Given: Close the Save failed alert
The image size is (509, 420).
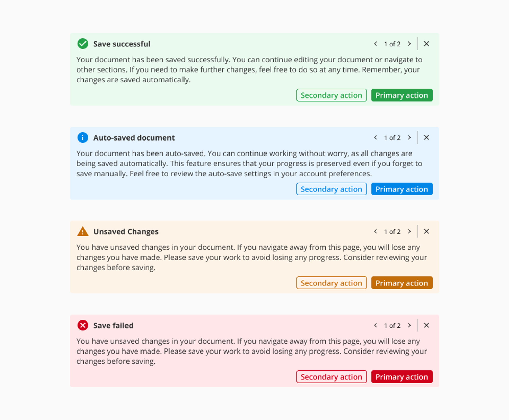Looking at the screenshot, I should tap(426, 325).
